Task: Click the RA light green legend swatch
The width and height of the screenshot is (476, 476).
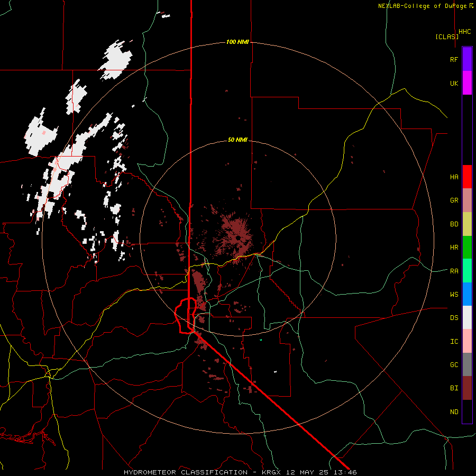Action: 467,271
